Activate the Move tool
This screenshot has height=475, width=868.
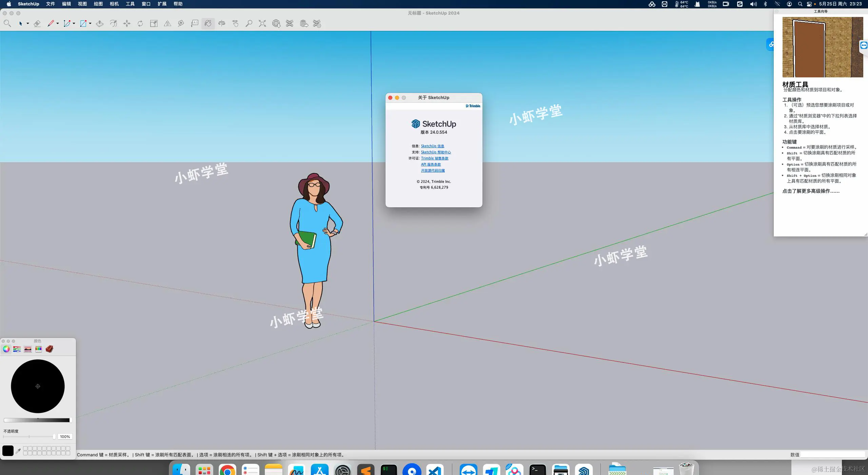click(127, 23)
